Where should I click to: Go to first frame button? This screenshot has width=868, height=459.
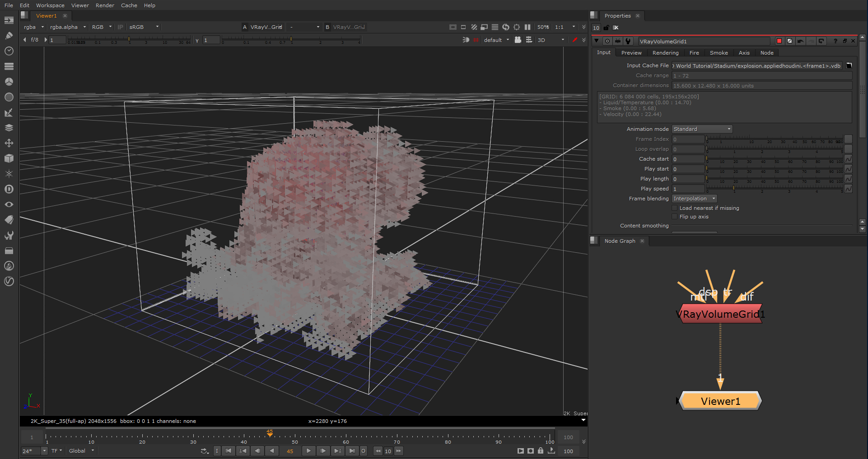coord(229,451)
